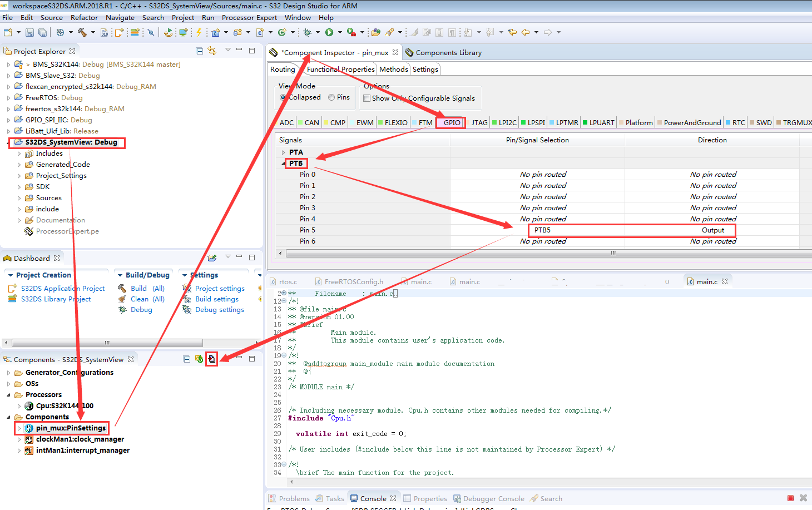Click the Remove All Terminated console icon
The height and width of the screenshot is (510, 812).
point(803,498)
